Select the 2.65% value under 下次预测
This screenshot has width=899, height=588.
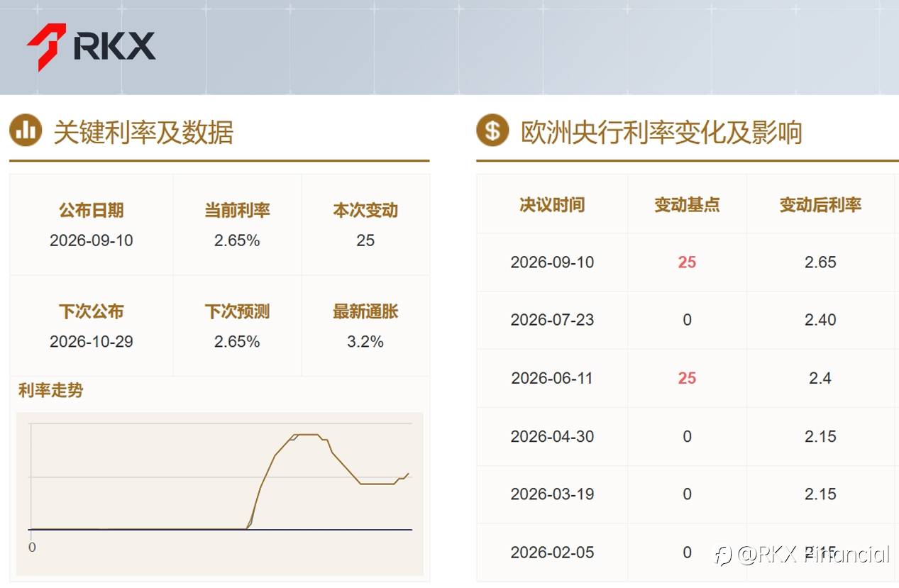click(x=237, y=342)
